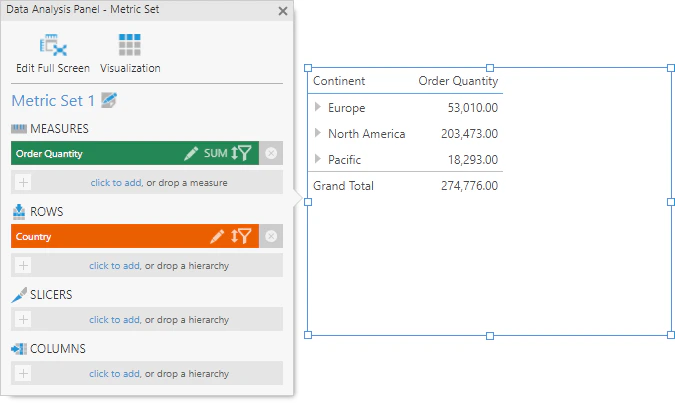Remove the Order Quantity measure
This screenshot has width=675, height=403.
point(271,153)
